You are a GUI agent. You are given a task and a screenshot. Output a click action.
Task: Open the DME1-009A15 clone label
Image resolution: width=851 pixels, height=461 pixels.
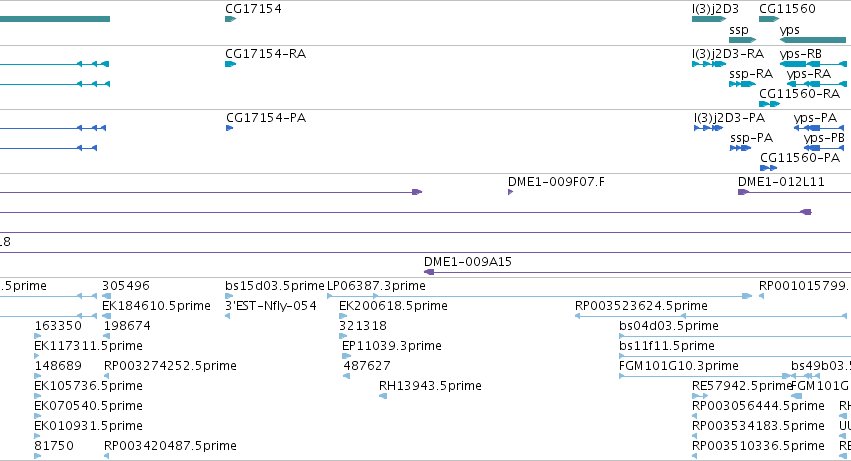click(468, 262)
